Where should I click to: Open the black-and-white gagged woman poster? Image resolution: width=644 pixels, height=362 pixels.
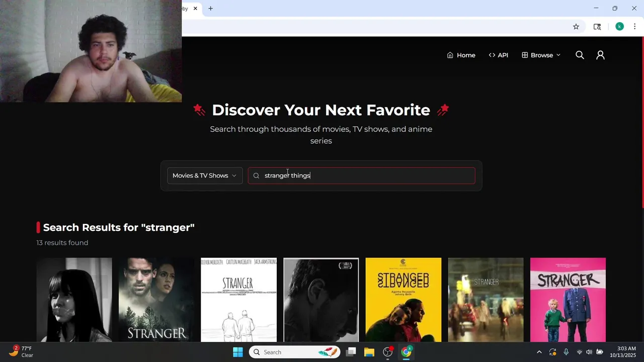pos(74,300)
